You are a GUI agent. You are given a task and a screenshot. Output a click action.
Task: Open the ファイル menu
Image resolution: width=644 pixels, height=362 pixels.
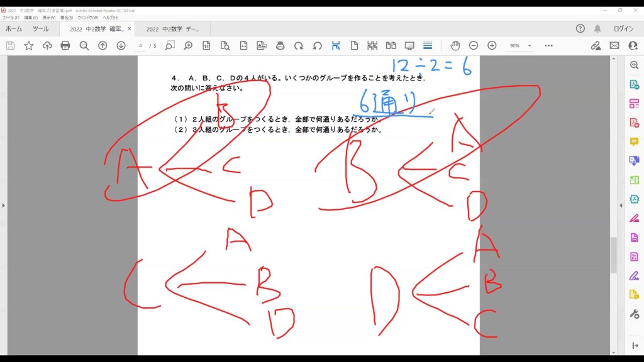[x=10, y=18]
